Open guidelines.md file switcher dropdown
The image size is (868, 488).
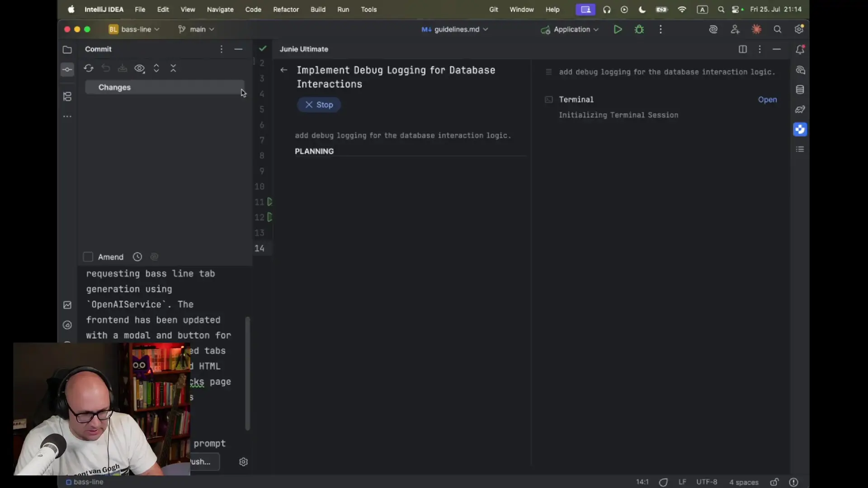coord(455,29)
